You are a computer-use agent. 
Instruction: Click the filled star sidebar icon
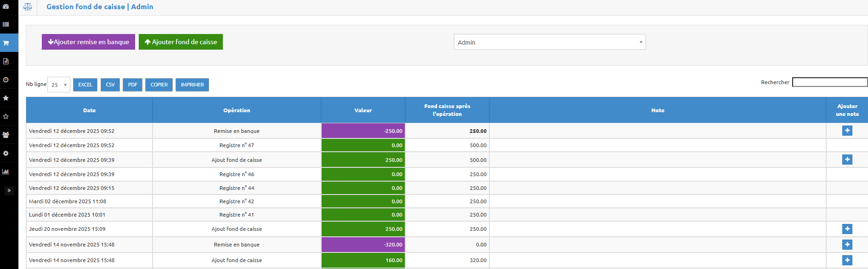pos(6,98)
